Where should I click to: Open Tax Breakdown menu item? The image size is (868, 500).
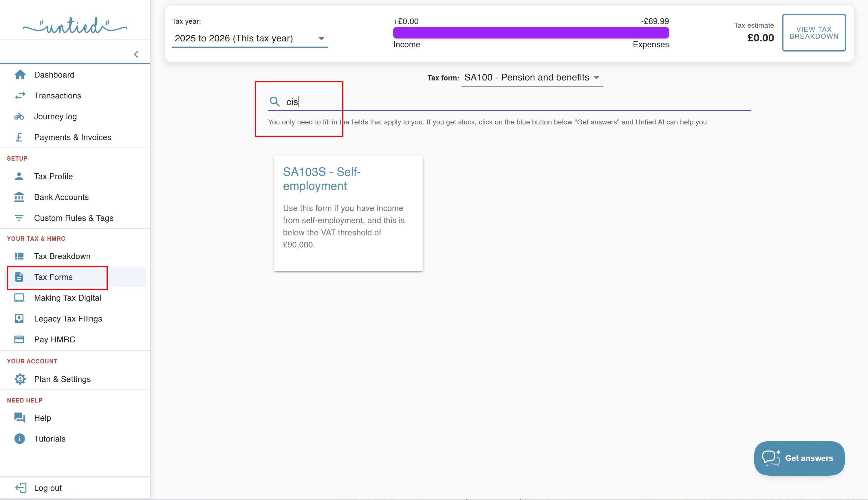pyautogui.click(x=62, y=256)
